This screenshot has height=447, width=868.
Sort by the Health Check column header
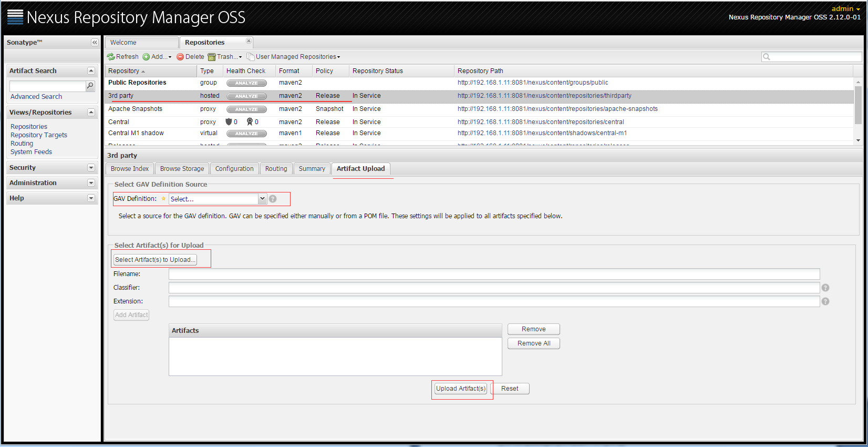249,71
